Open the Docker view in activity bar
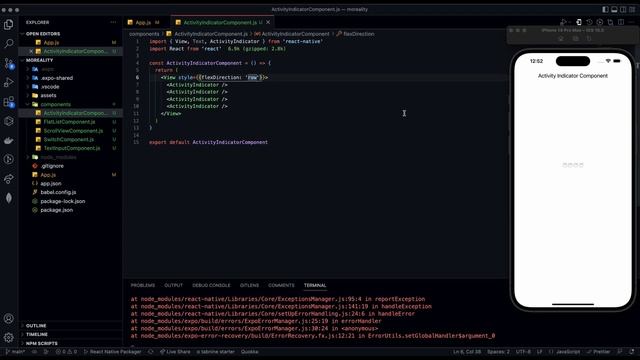Image resolution: width=640 pixels, height=360 pixels. pos(9,140)
